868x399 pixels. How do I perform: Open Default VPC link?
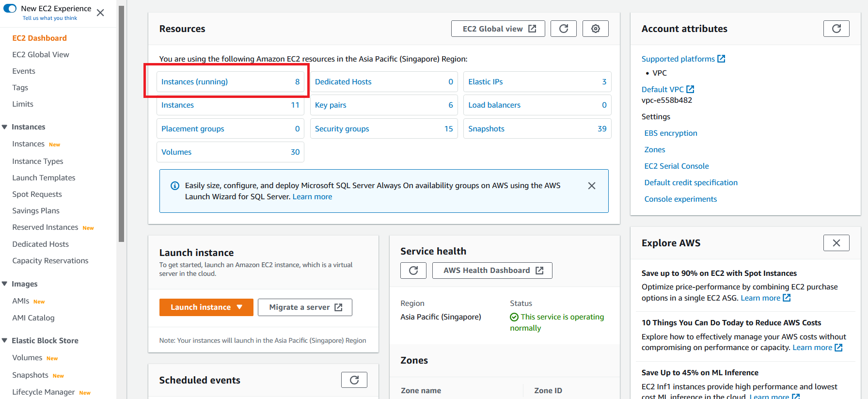[x=668, y=90]
